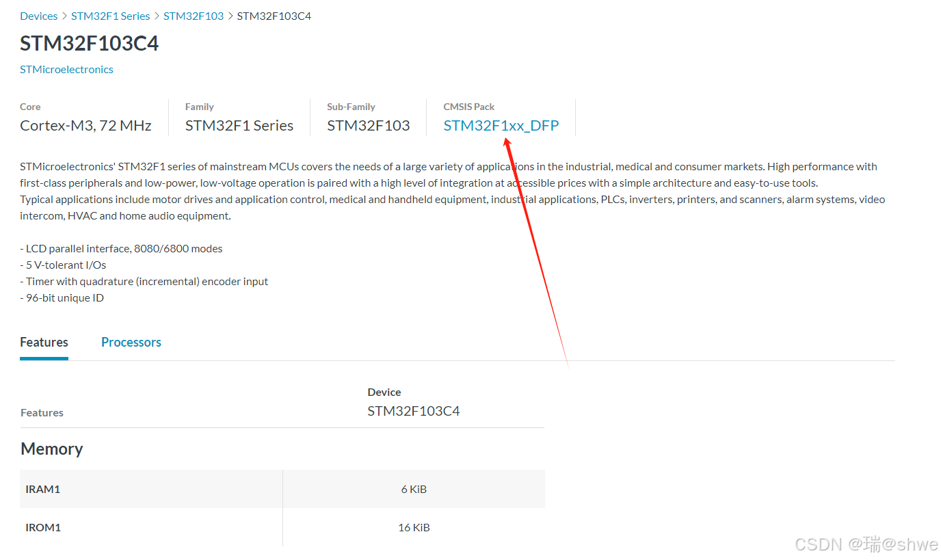Open the Devices breadcrumb link
941x560 pixels.
click(39, 16)
